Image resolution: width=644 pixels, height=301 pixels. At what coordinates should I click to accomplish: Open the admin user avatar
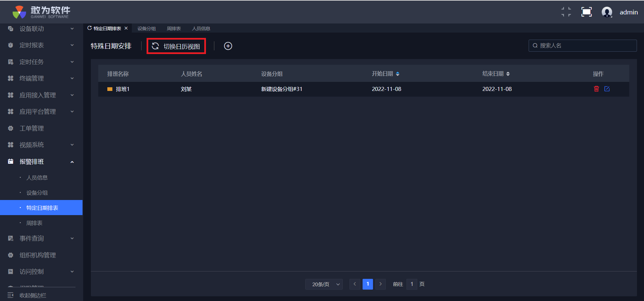(607, 12)
